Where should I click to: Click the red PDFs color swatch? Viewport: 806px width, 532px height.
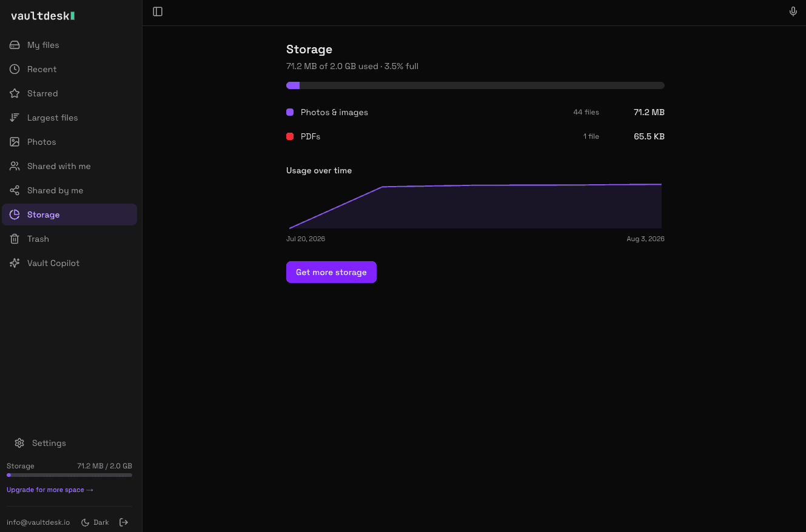(x=290, y=136)
